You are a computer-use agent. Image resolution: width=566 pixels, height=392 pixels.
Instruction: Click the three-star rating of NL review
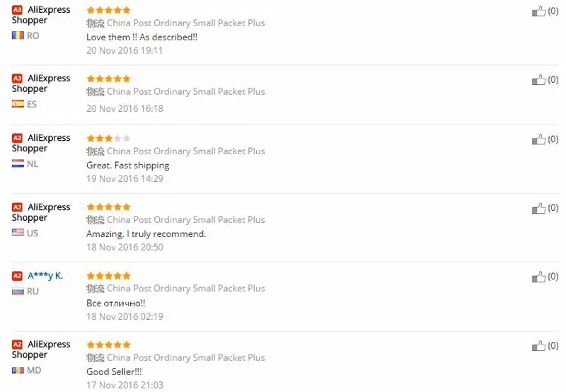point(108,138)
